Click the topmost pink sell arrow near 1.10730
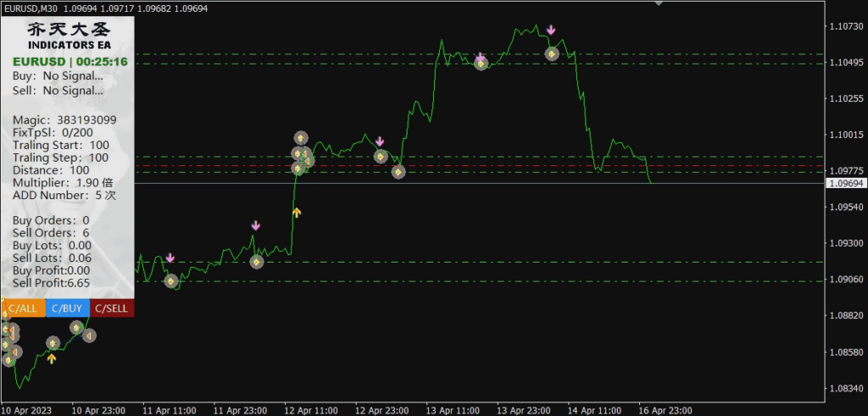This screenshot has height=416, width=868. click(x=551, y=31)
